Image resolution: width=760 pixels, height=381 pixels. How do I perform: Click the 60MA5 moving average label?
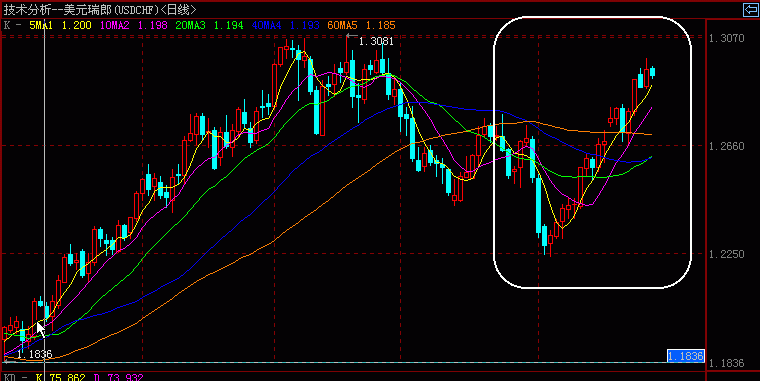tap(342, 25)
